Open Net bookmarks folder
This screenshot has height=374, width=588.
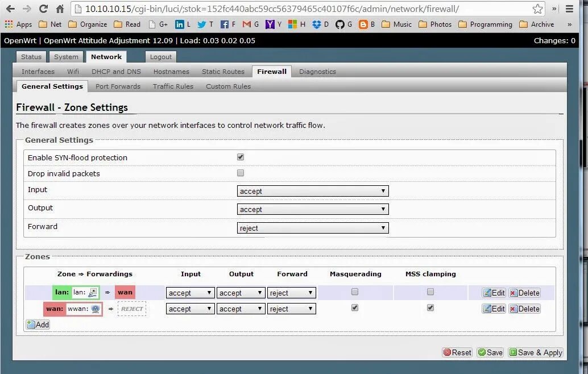pos(50,24)
